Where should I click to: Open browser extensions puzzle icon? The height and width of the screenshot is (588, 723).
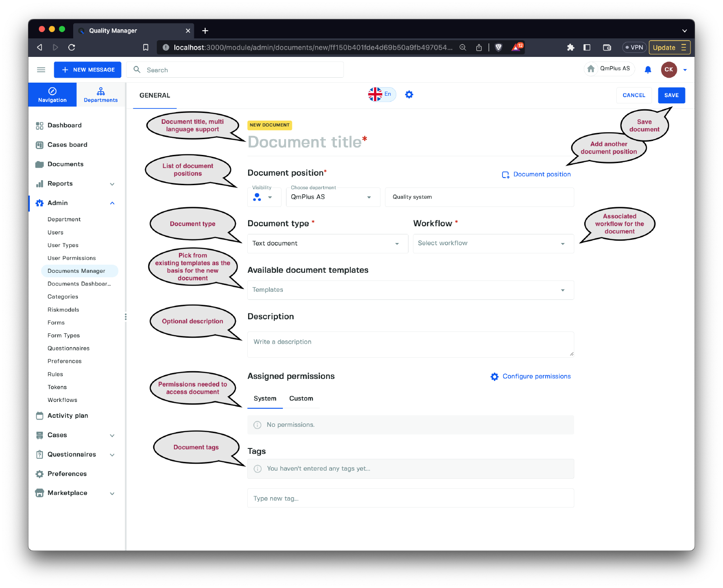570,47
